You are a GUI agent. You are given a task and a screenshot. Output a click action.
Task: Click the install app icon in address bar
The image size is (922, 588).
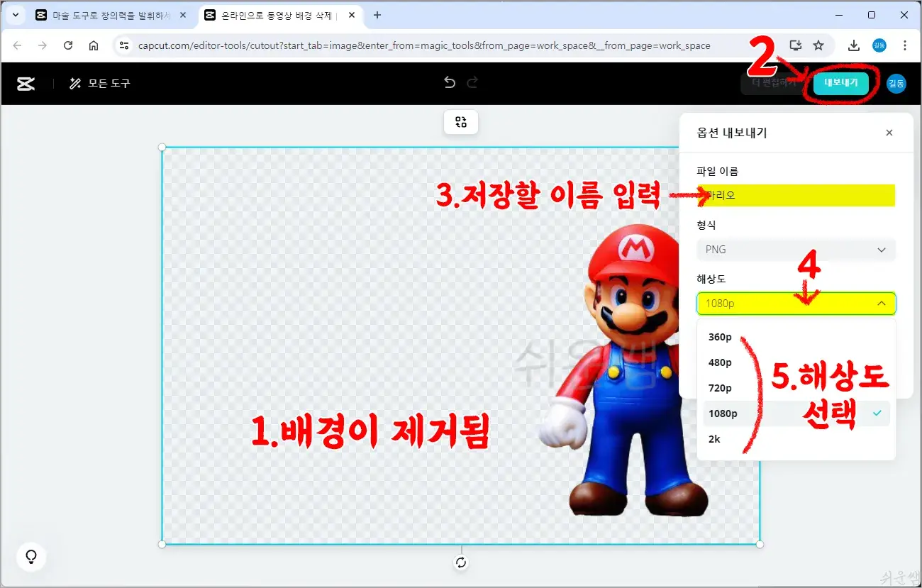point(795,45)
